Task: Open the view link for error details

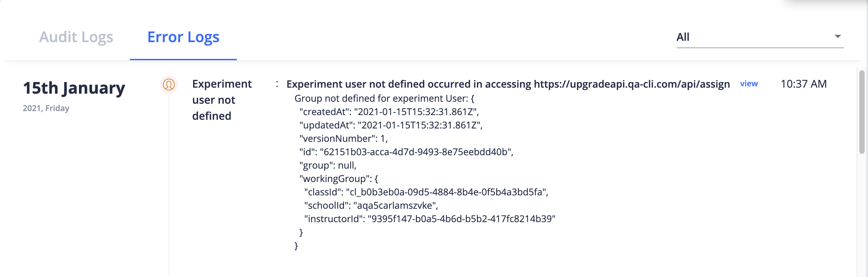Action: 749,84
